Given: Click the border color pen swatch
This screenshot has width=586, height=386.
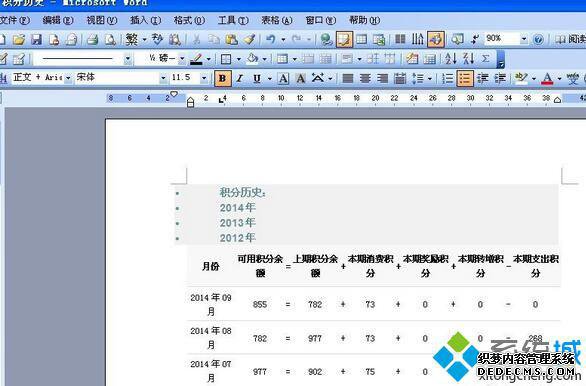Looking at the screenshot, I should point(196,59).
